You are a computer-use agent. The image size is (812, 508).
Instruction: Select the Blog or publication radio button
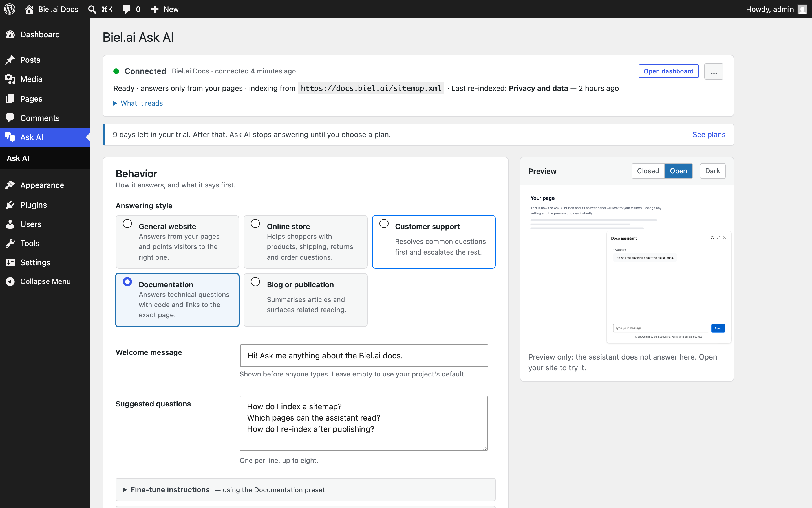point(255,282)
